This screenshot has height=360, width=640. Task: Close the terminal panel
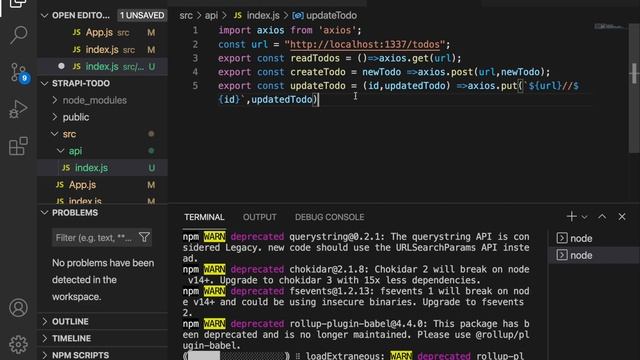tap(622, 217)
